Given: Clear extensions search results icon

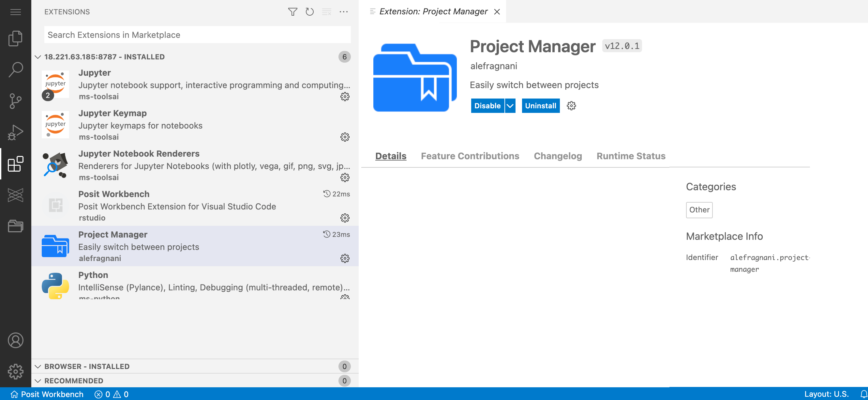Looking at the screenshot, I should [326, 12].
